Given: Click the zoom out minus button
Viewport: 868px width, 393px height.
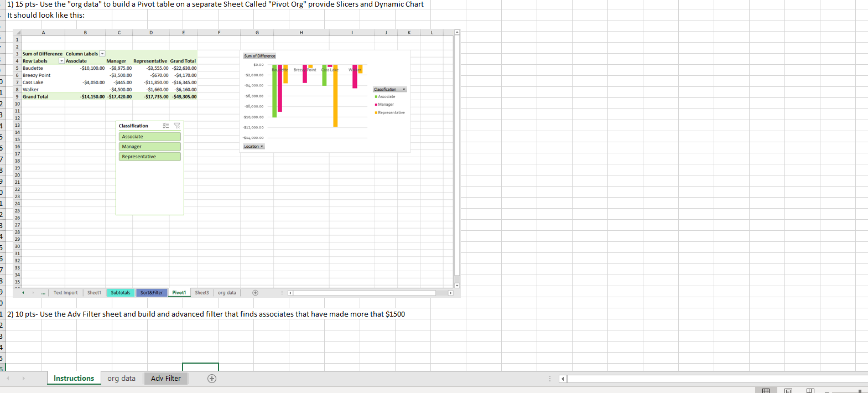Looking at the screenshot, I should [828, 391].
